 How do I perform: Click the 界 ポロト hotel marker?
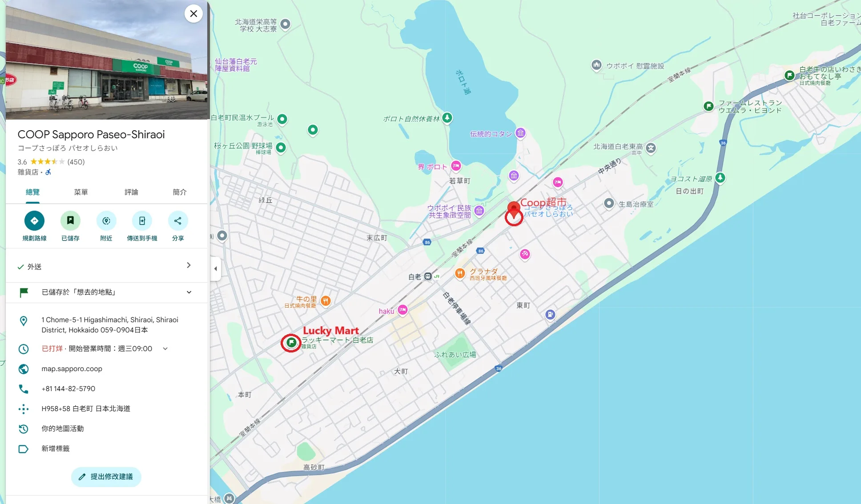coord(456,166)
